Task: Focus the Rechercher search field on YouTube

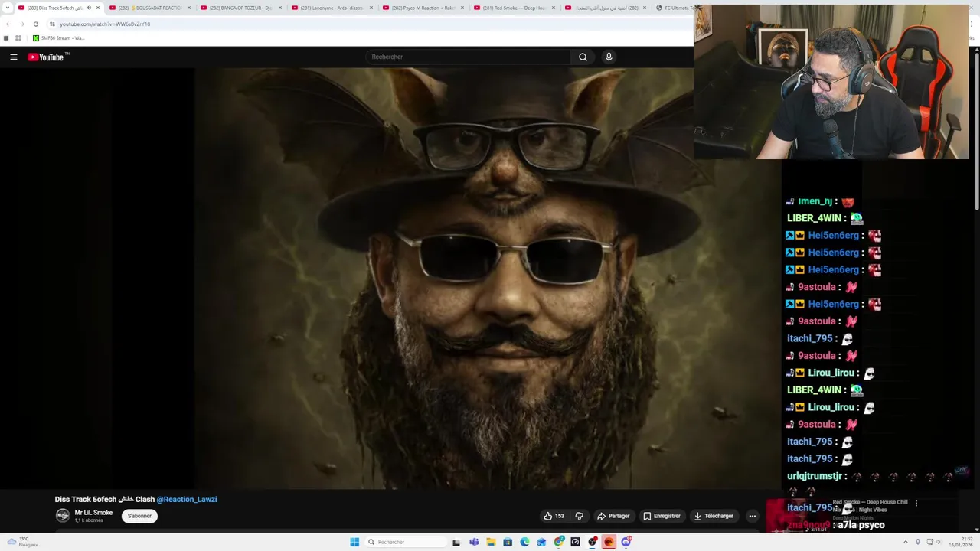Action: 469,57
